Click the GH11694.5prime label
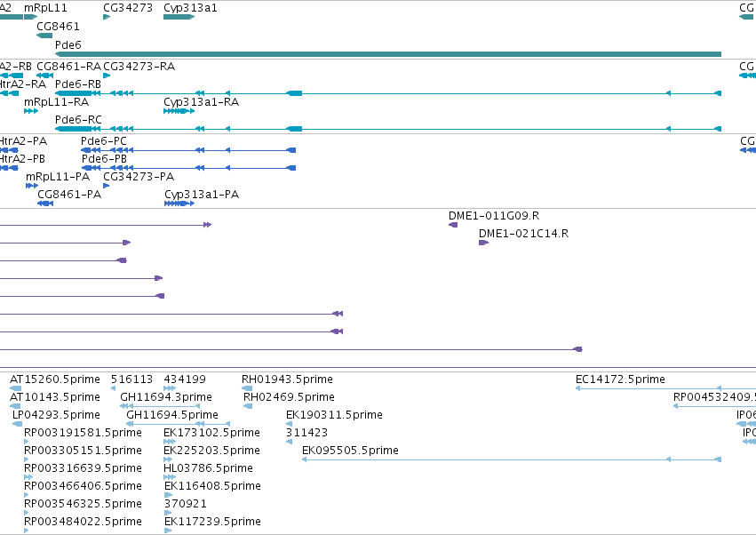The width and height of the screenshot is (756, 535). click(x=172, y=415)
